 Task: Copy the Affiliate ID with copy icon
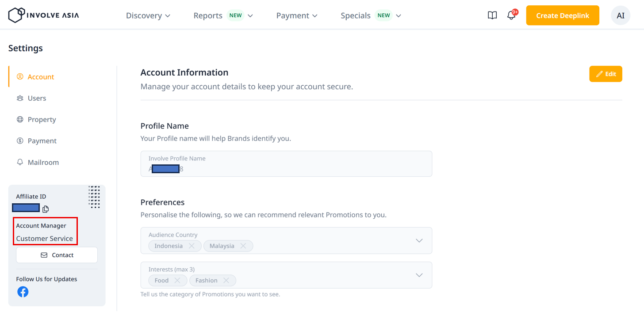click(x=46, y=209)
